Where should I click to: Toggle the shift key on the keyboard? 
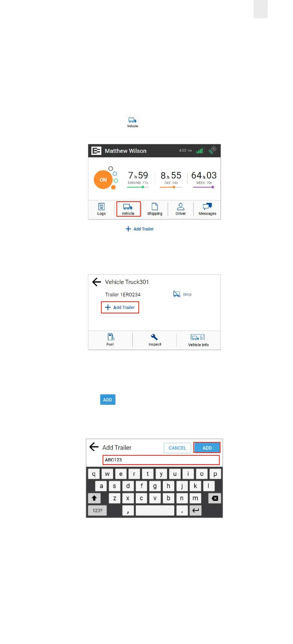click(x=94, y=498)
